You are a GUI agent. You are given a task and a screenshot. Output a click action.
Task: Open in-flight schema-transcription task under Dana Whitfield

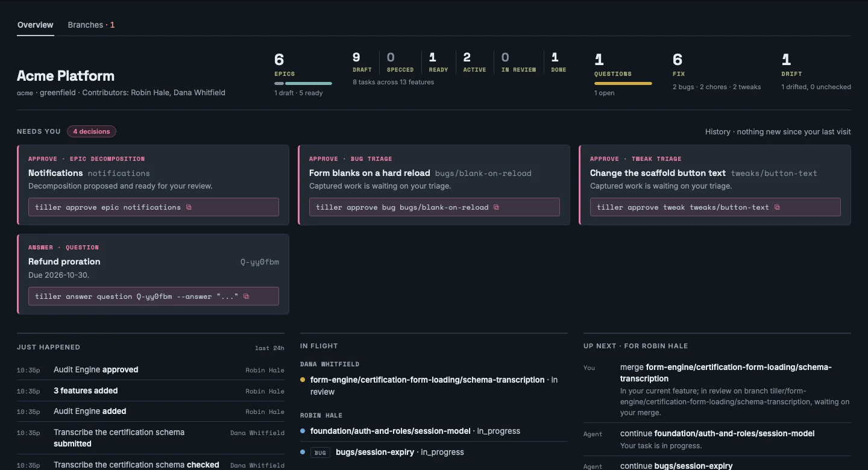click(x=434, y=386)
